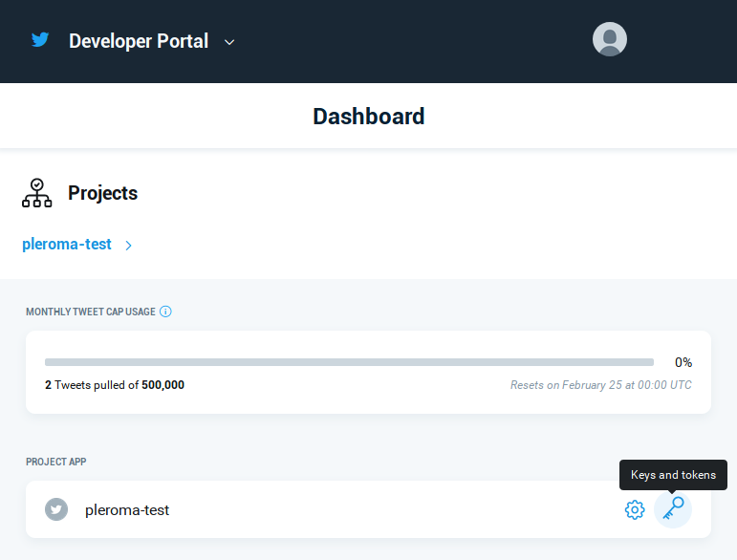This screenshot has height=560, width=737.
Task: Click the Twitter bird logo
Action: click(x=40, y=39)
